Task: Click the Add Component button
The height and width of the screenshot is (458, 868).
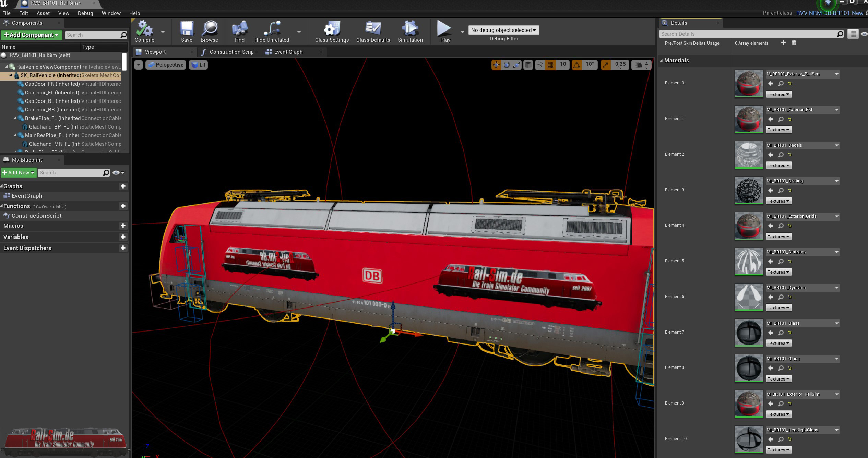Action: 31,35
